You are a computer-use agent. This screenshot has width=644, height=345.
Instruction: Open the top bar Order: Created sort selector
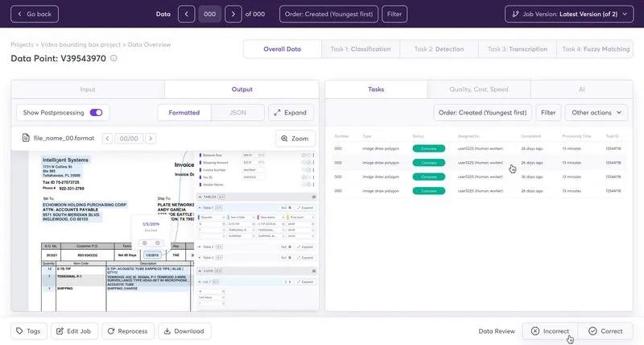328,14
